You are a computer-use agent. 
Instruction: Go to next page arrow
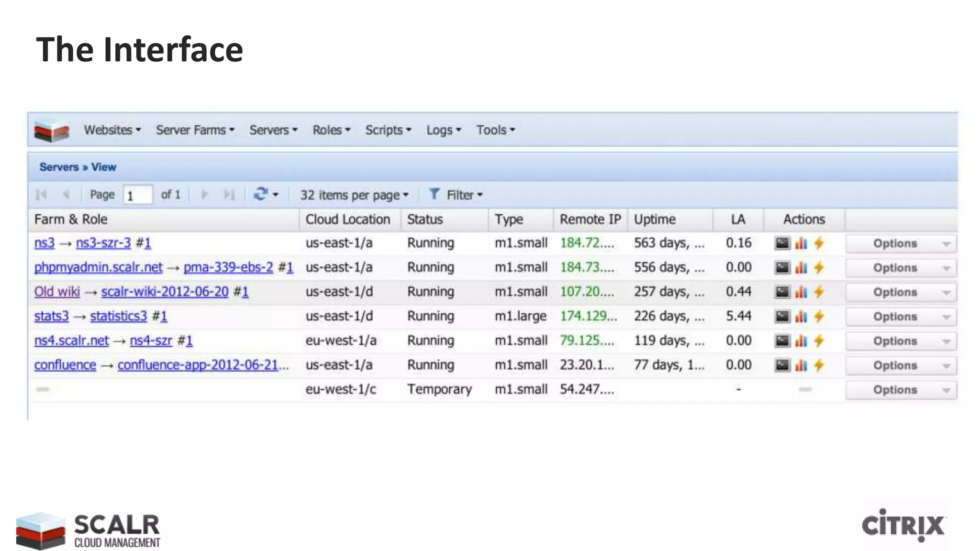click(x=204, y=195)
